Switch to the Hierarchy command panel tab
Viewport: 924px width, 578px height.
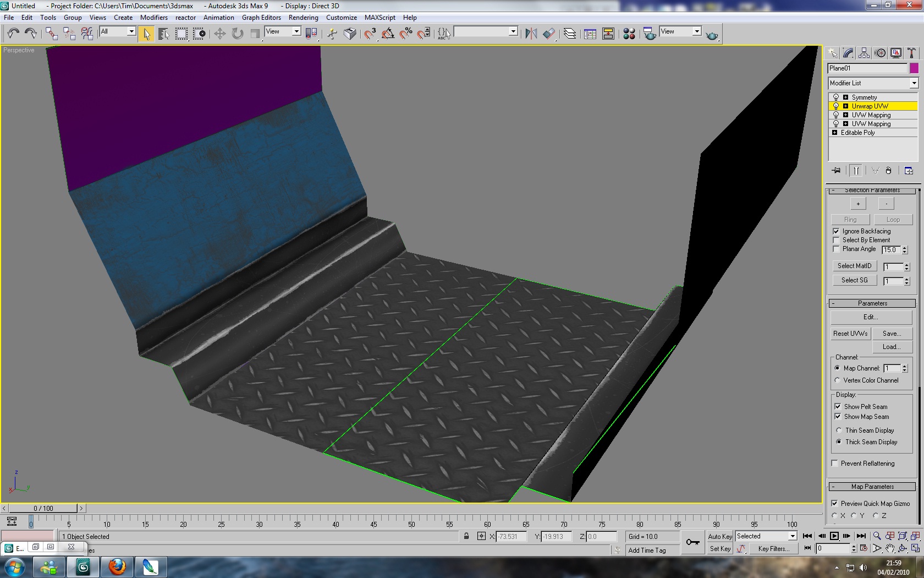click(x=864, y=53)
